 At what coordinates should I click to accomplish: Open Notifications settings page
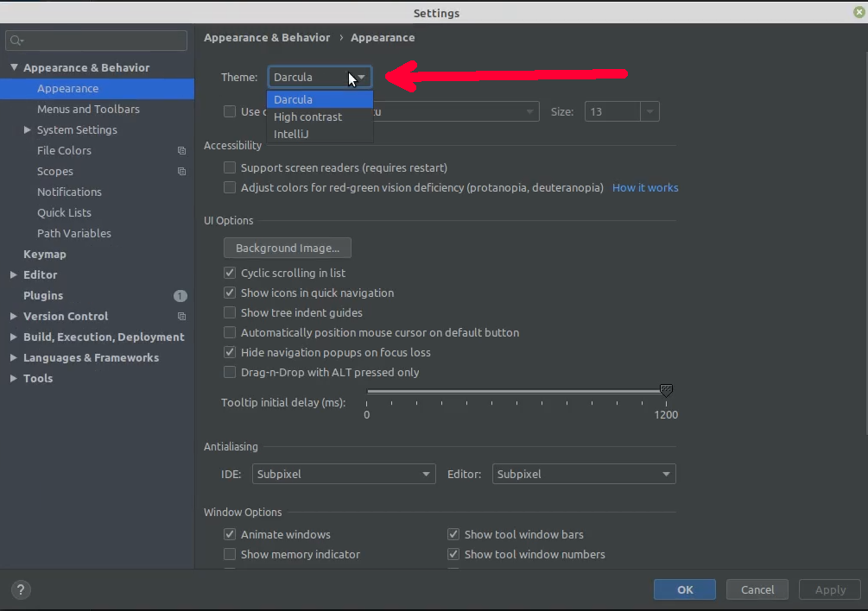tap(69, 192)
